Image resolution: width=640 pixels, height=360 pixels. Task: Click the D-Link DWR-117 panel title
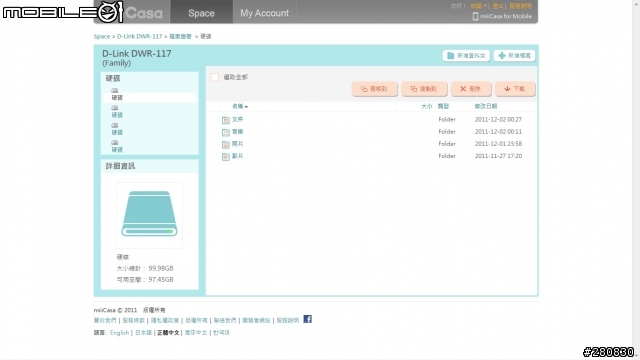click(x=137, y=53)
